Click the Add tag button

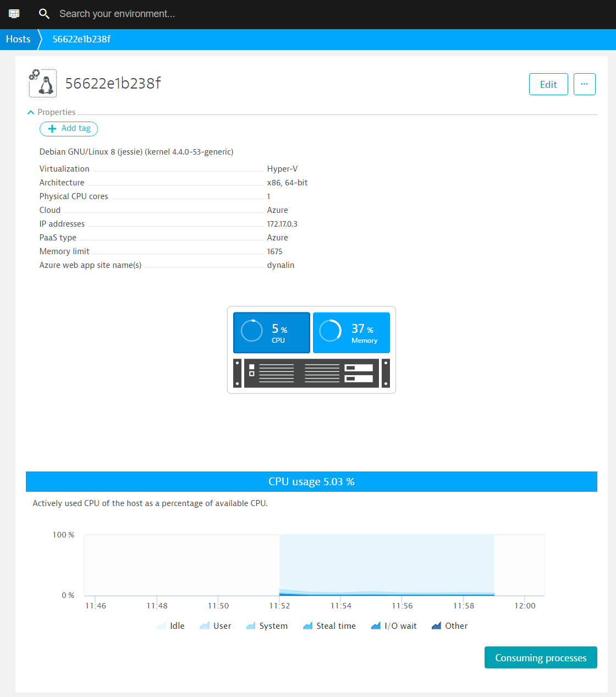tap(69, 129)
